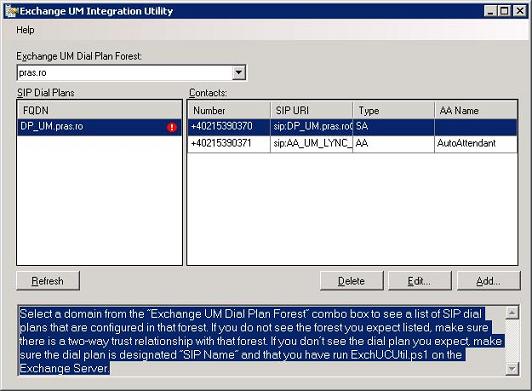
Task: Expand the Exchange UM Dial Plan Forest dropdown arrow
Action: click(239, 73)
